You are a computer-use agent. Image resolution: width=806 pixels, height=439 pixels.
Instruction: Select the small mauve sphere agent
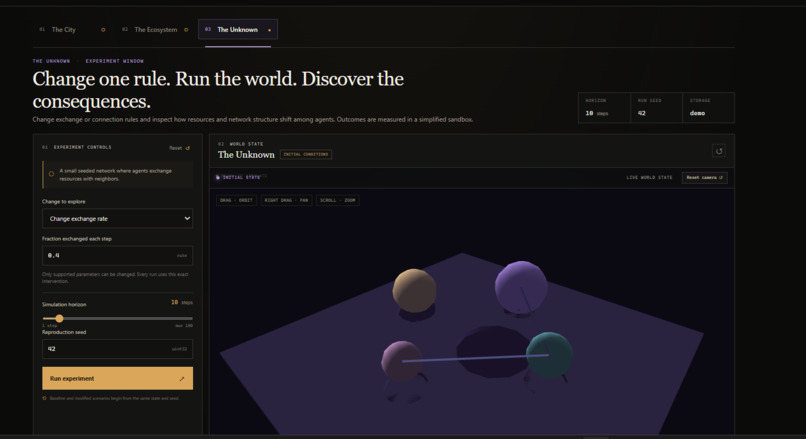pyautogui.click(x=401, y=361)
